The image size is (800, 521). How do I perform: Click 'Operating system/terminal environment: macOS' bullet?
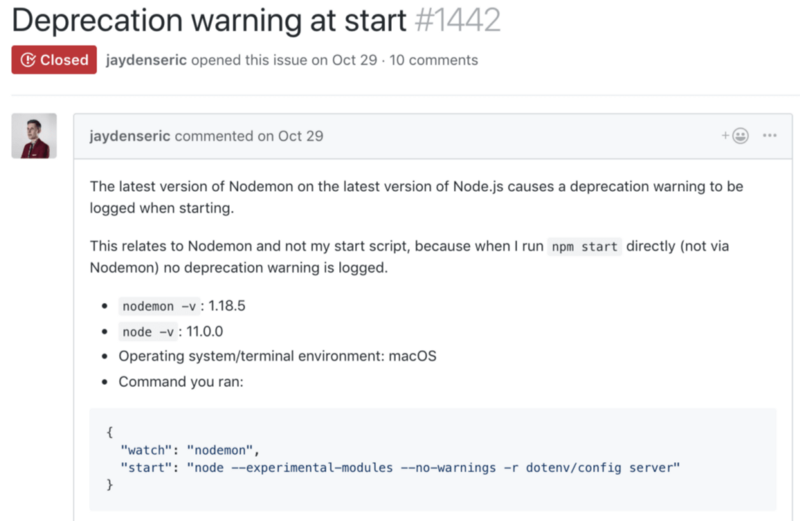[x=278, y=356]
